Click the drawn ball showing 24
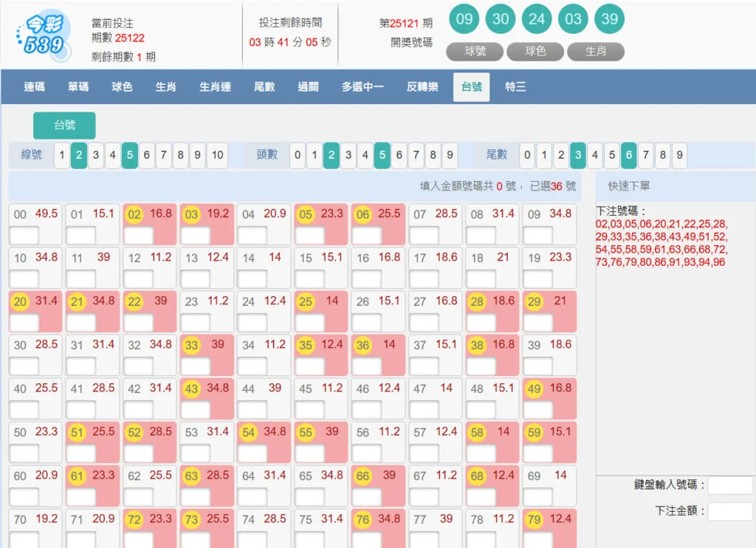 (537, 19)
